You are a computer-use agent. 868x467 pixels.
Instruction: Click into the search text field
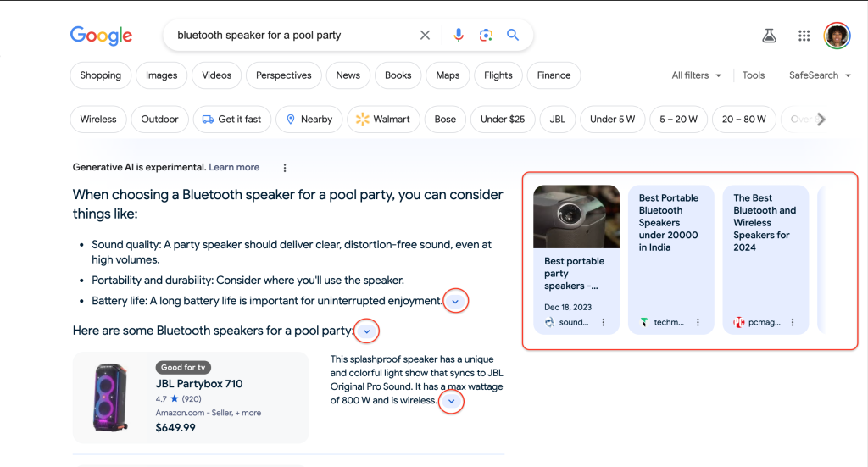pos(288,36)
